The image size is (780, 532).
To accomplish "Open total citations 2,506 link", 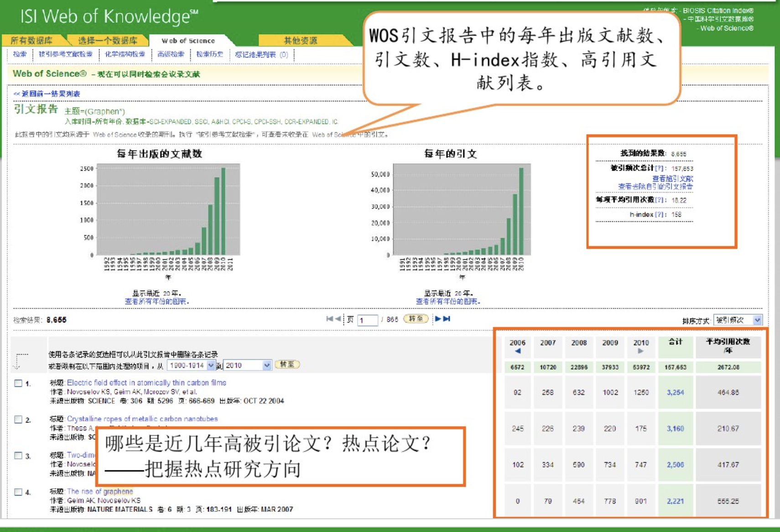I will (675, 465).
